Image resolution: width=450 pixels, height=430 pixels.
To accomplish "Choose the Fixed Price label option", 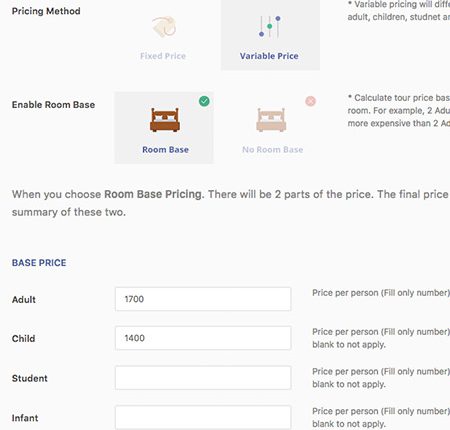I will coord(163,56).
